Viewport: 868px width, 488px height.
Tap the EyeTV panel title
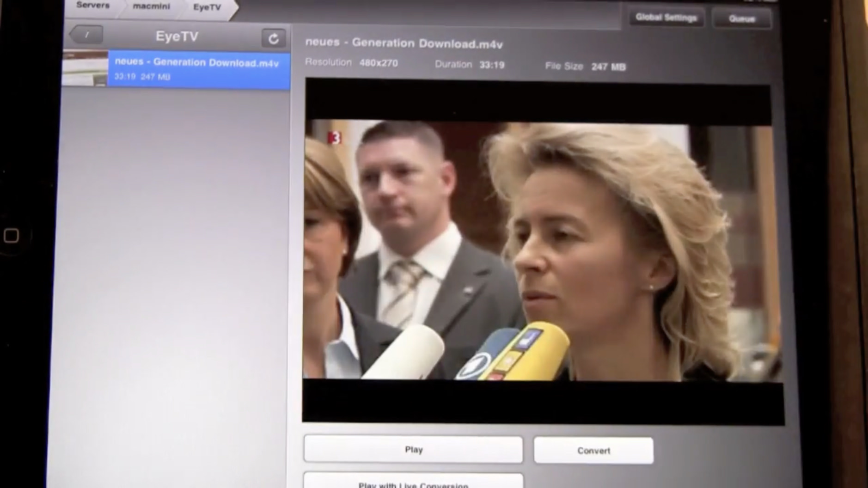pyautogui.click(x=177, y=37)
